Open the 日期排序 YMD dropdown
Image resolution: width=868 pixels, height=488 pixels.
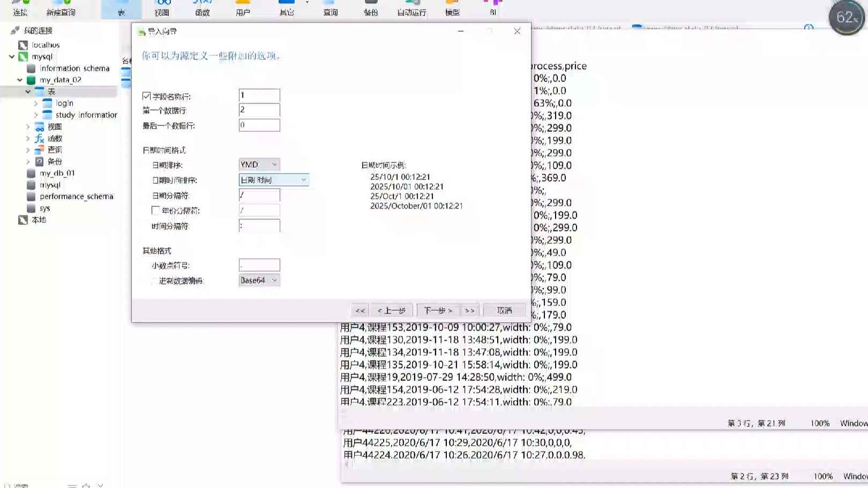pos(259,165)
